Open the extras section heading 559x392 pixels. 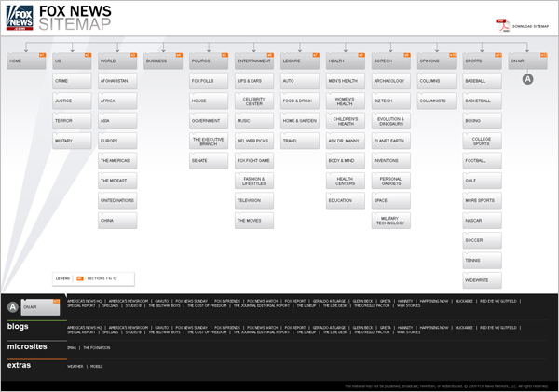click(x=19, y=365)
